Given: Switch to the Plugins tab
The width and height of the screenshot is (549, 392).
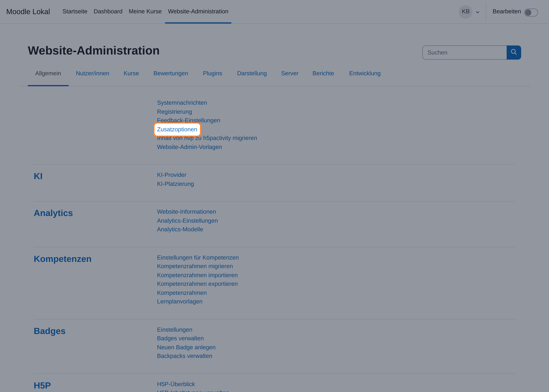Looking at the screenshot, I should coord(213,73).
